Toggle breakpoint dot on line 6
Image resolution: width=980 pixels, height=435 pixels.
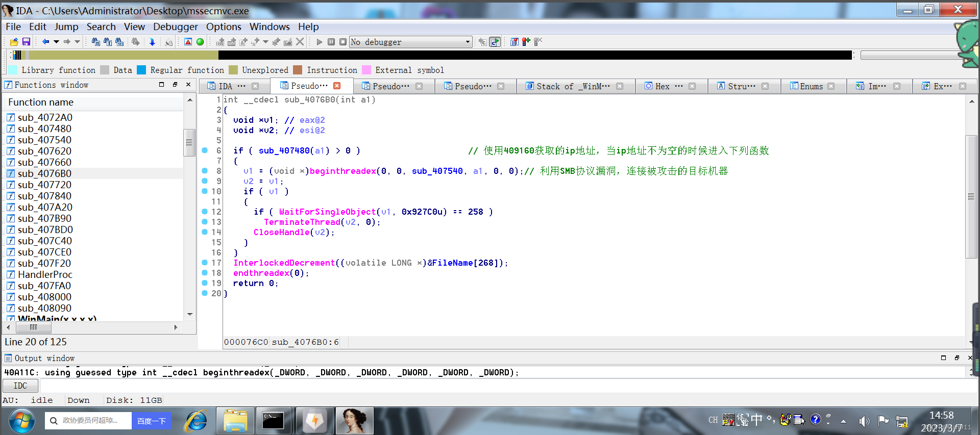pos(205,150)
